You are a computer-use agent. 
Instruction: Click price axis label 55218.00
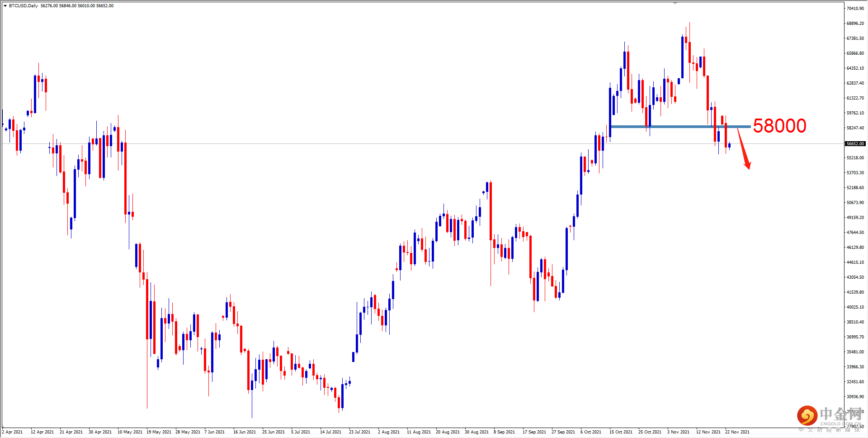tap(855, 158)
